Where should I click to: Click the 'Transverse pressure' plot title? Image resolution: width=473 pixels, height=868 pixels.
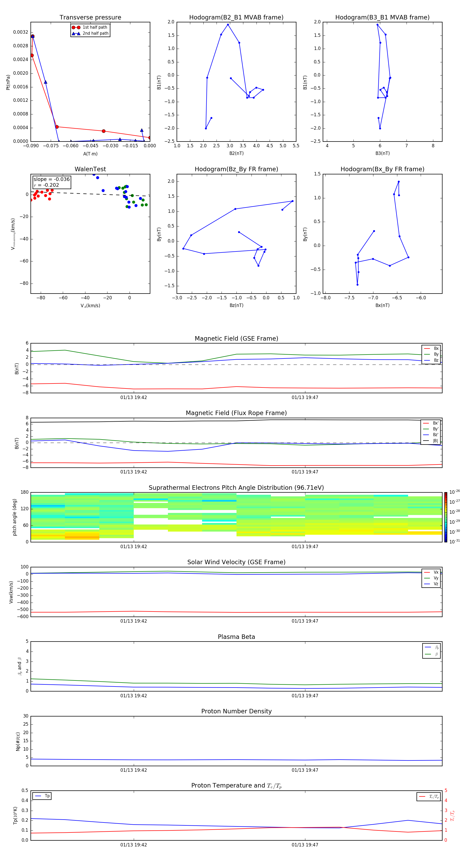(x=90, y=17)
